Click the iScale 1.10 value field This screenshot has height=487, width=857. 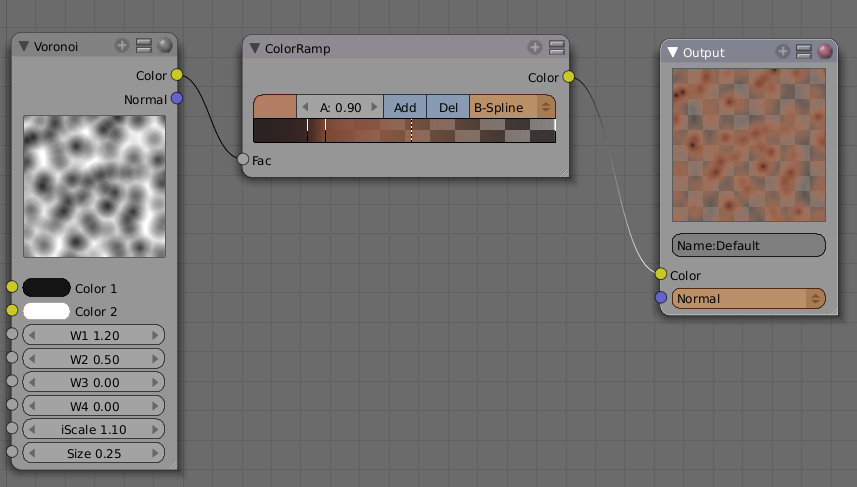click(93, 430)
